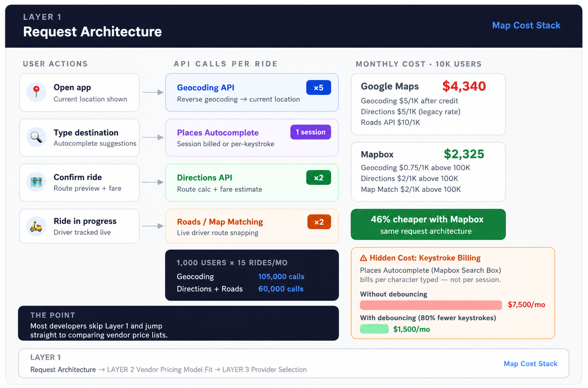
Task: Click the Hidden Cost: Keystroke Billing heading
Action: click(x=425, y=258)
